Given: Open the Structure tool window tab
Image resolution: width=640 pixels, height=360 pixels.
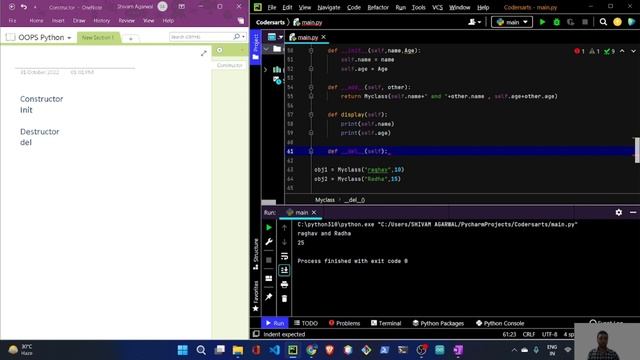Looking at the screenshot, I should [x=256, y=254].
